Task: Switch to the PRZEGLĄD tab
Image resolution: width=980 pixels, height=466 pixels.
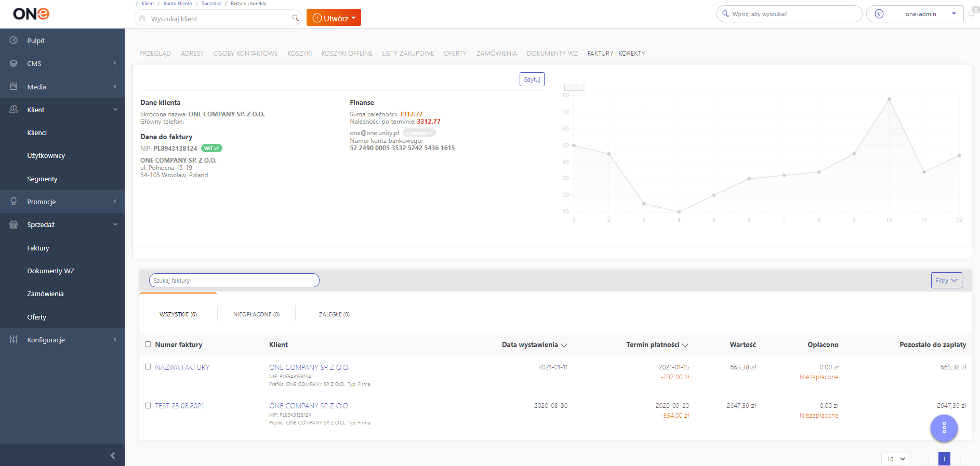Action: tap(155, 54)
